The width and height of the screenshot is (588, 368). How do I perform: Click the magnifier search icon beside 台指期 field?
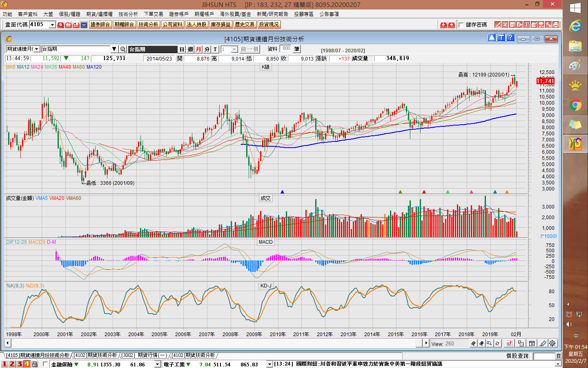(x=122, y=49)
